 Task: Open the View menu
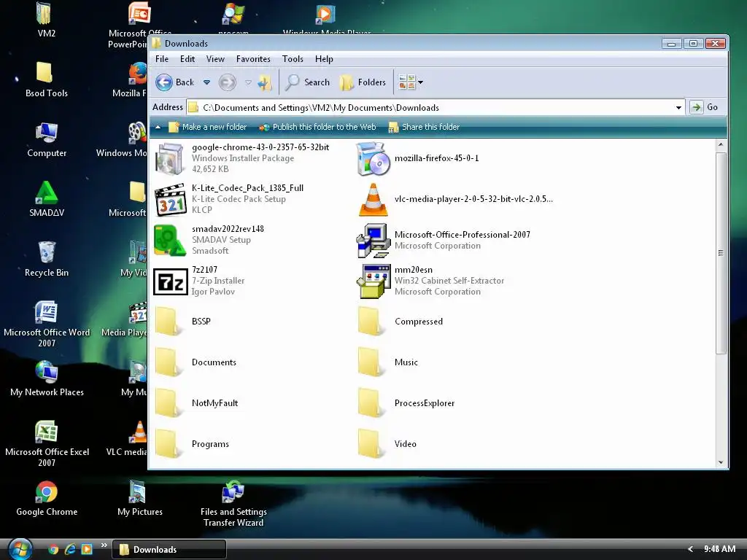pos(215,59)
